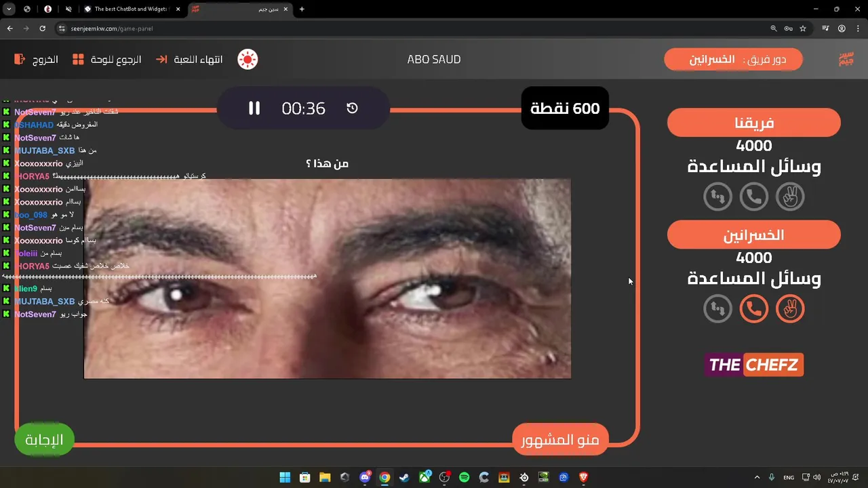Select the second pinned red-icon tab
The image size is (868, 488).
pos(47,9)
